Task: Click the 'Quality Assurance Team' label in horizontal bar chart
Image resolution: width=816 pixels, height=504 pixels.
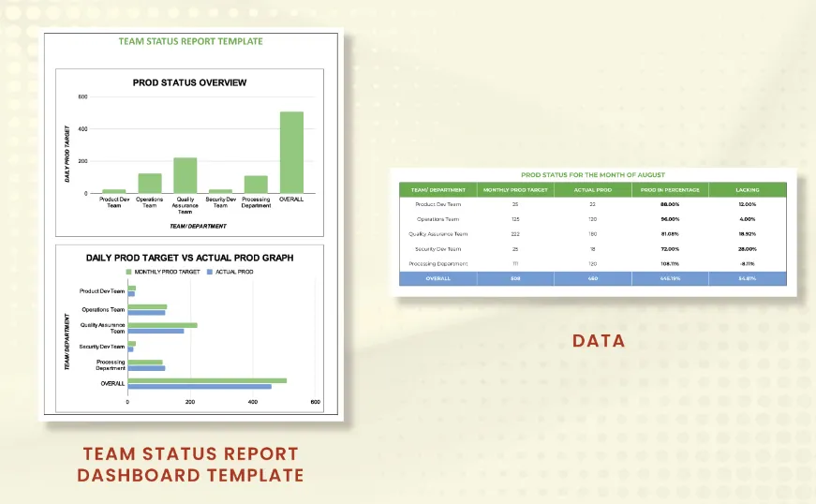Action: point(102,328)
